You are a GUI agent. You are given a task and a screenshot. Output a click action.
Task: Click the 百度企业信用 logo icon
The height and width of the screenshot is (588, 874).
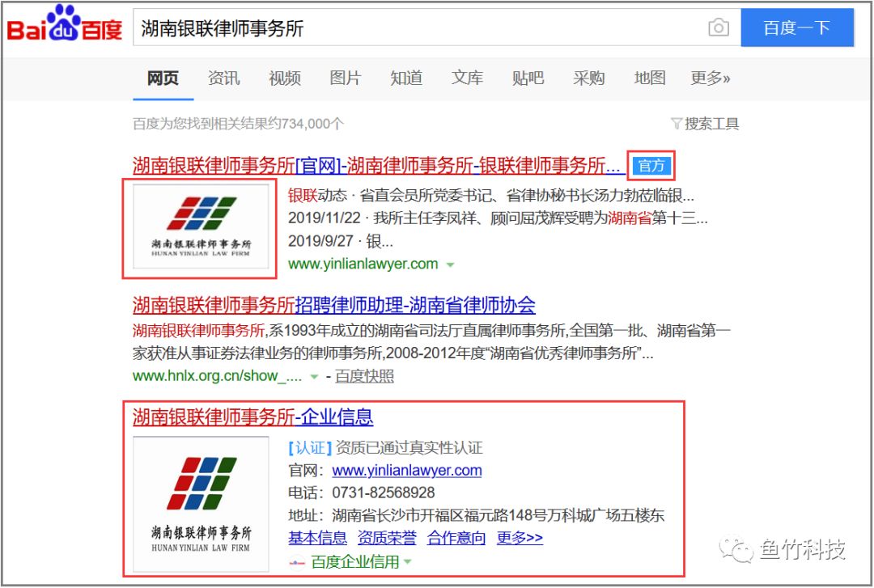(298, 562)
